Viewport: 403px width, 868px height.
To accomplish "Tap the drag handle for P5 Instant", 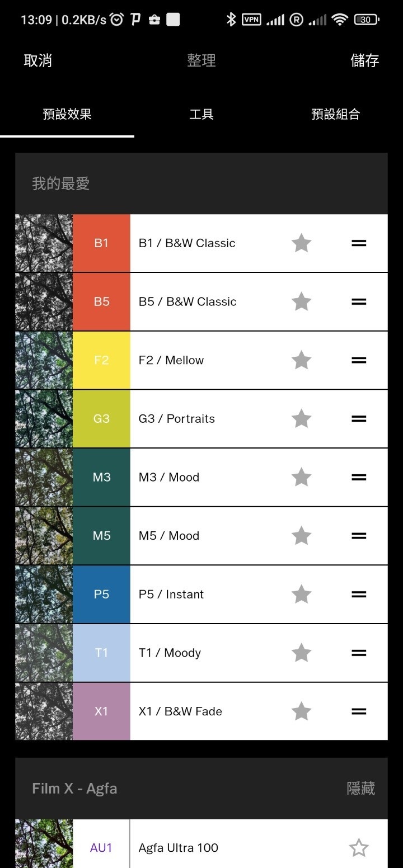I will click(359, 595).
